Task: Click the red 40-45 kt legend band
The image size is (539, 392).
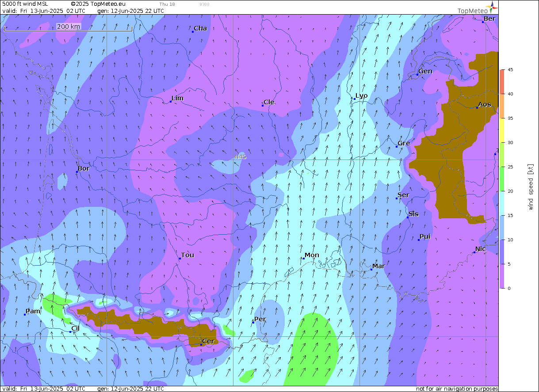Action: coord(502,82)
